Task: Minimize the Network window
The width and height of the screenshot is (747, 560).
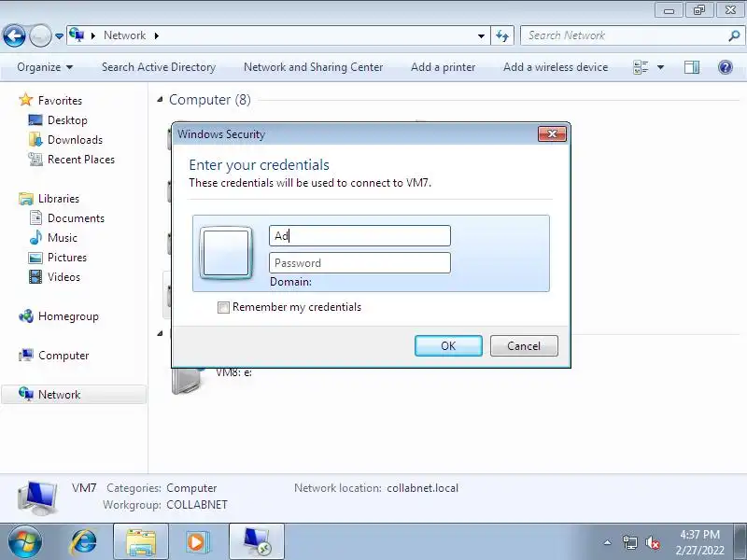Action: 669,10
